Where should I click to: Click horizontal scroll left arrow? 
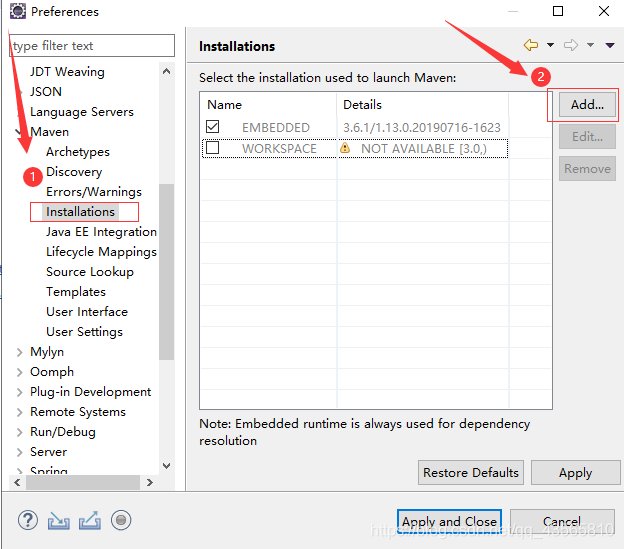click(17, 483)
